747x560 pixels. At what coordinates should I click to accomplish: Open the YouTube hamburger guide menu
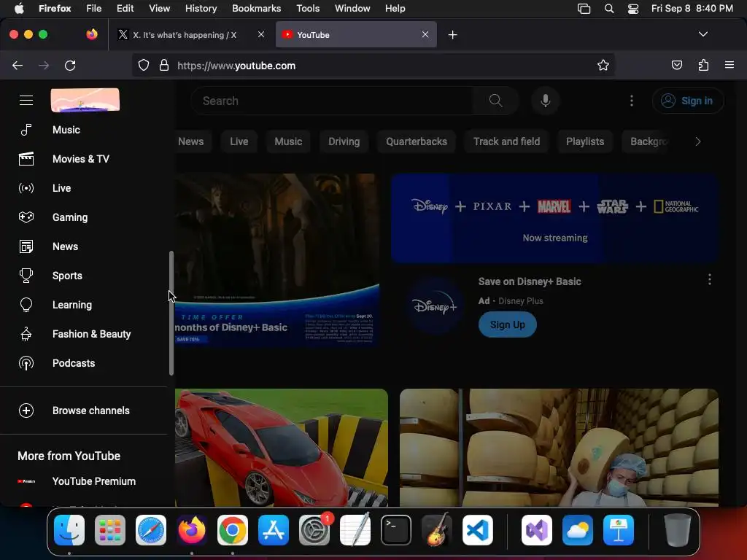tap(26, 101)
